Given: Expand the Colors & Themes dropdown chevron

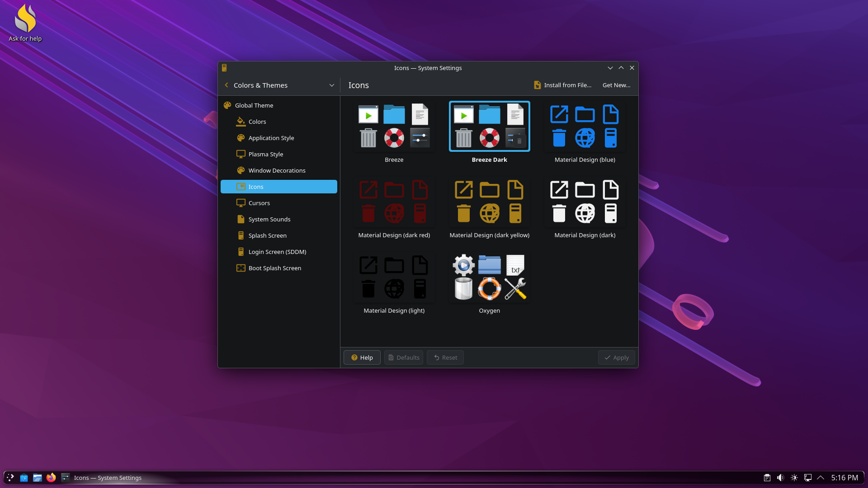Looking at the screenshot, I should [332, 85].
